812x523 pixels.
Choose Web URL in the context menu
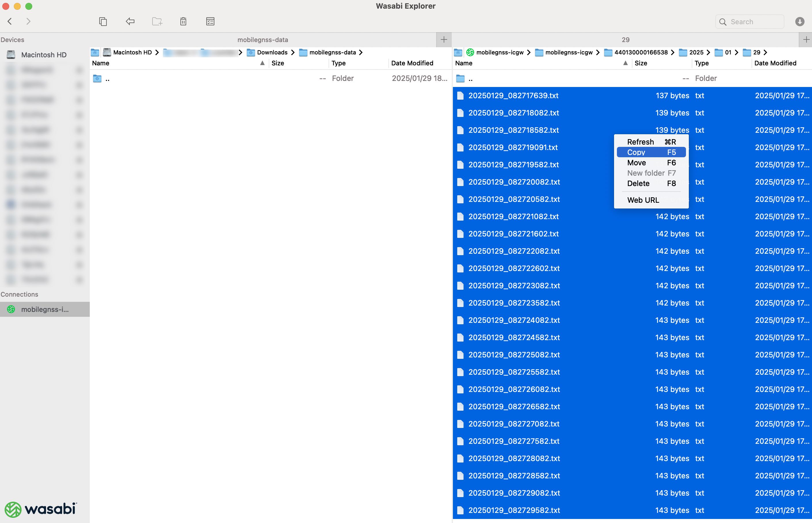click(x=651, y=200)
